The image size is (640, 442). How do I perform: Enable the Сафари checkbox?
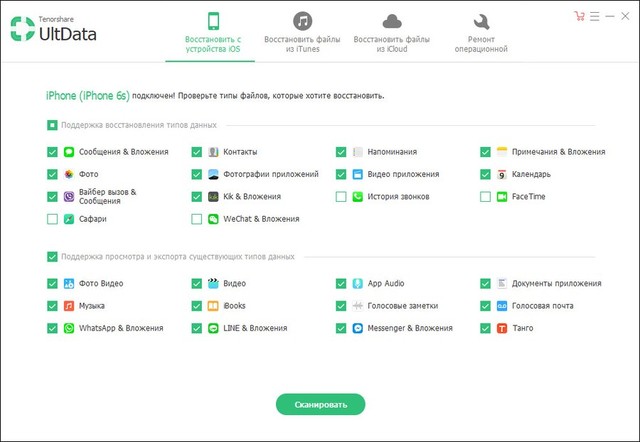tap(52, 219)
